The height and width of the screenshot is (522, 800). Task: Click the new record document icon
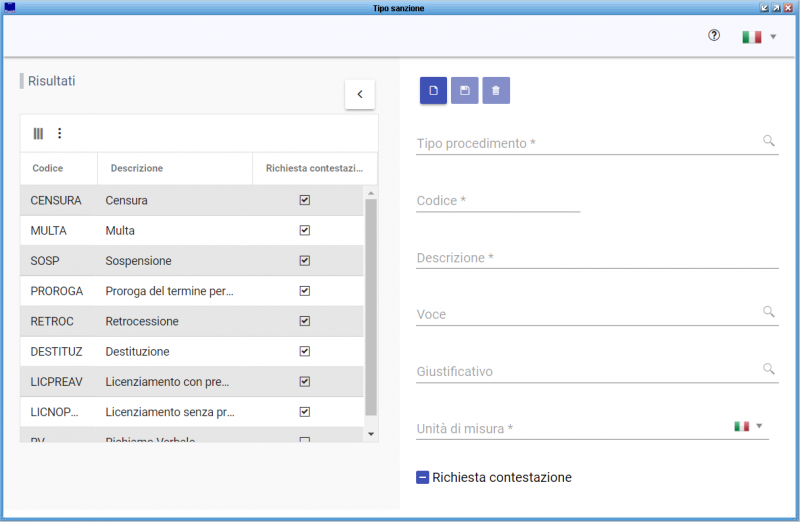(x=433, y=91)
